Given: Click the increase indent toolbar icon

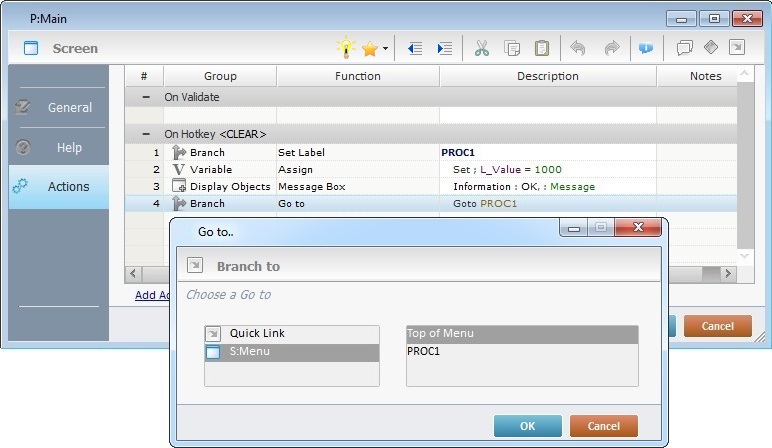Looking at the screenshot, I should coord(445,48).
